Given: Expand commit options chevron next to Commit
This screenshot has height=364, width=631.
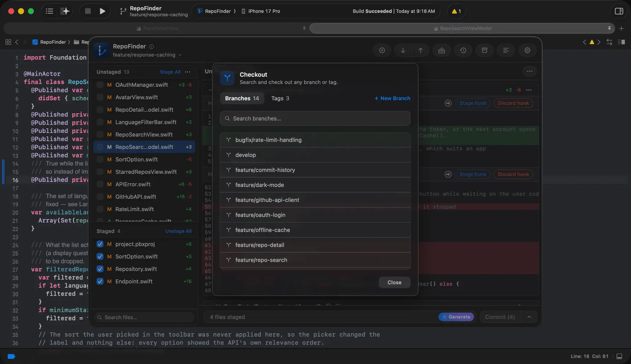Looking at the screenshot, I should tap(529, 317).
